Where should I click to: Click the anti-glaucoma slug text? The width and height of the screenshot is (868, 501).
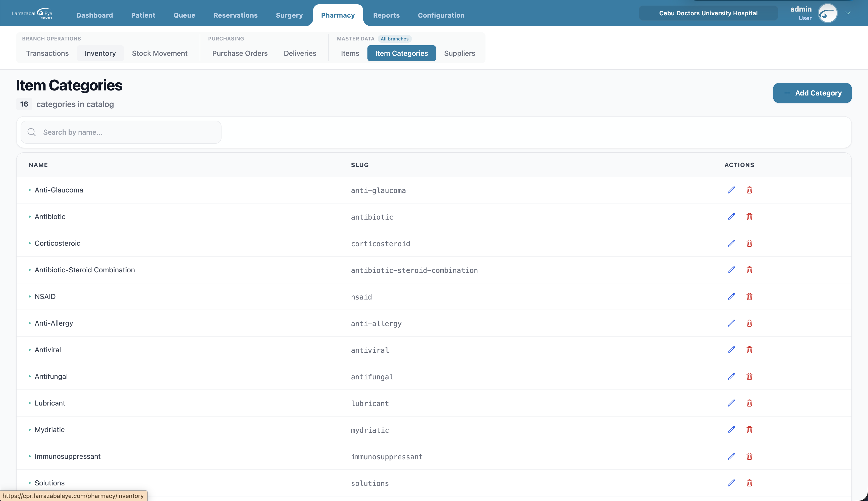coord(378,191)
